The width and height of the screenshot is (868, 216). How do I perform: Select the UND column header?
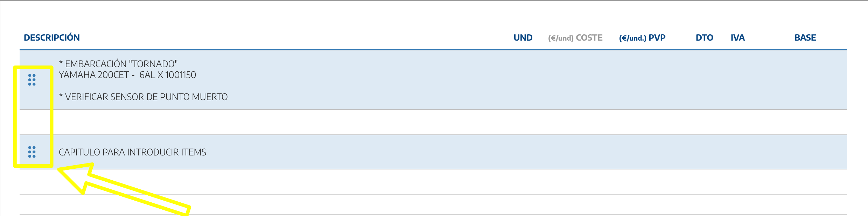coord(523,38)
